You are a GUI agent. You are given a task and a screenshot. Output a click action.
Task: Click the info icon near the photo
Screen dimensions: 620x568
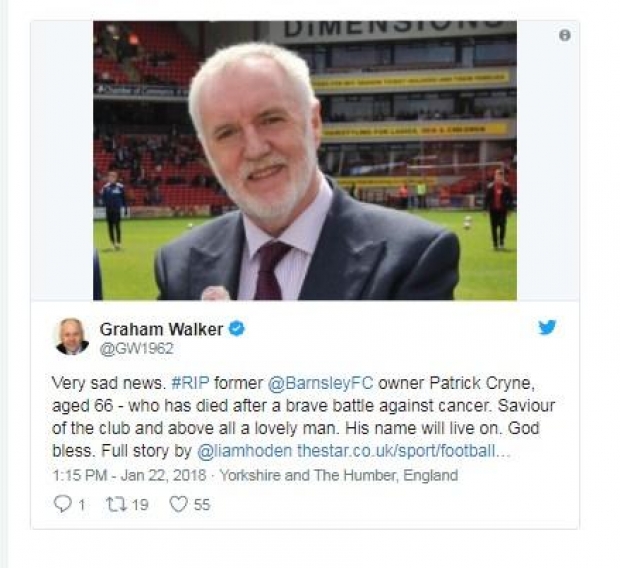tap(565, 36)
